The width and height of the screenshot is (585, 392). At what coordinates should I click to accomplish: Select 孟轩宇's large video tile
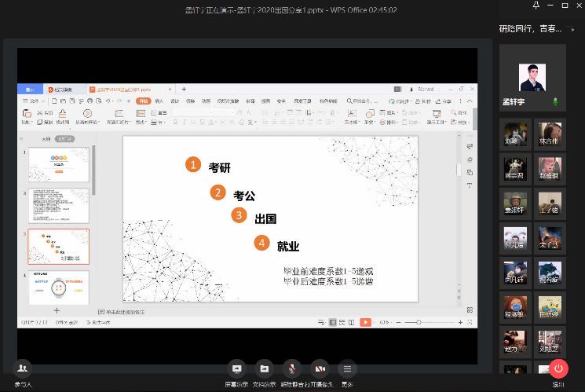pyautogui.click(x=532, y=78)
